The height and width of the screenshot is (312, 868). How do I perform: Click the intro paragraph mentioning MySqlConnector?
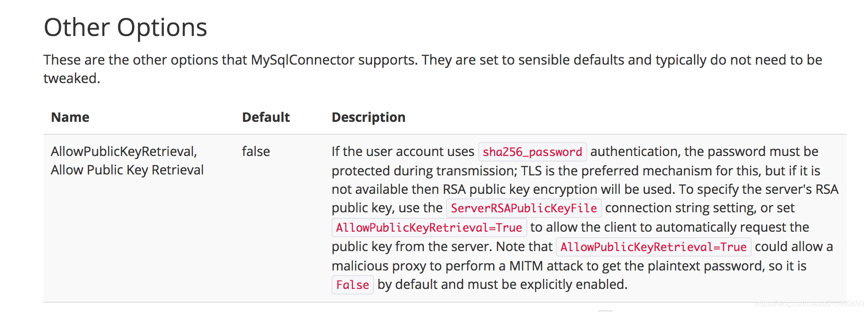pos(433,69)
